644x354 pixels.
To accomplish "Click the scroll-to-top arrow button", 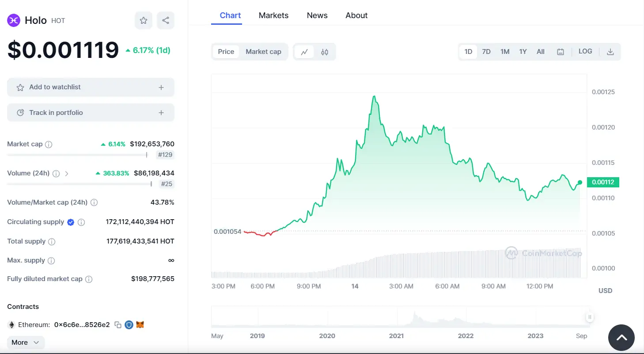I will (621, 338).
